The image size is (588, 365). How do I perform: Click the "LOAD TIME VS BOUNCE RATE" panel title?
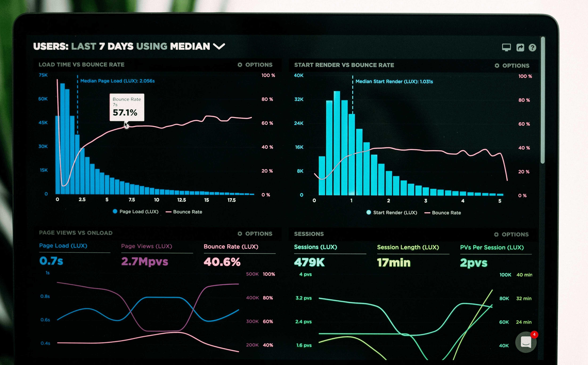(x=82, y=64)
